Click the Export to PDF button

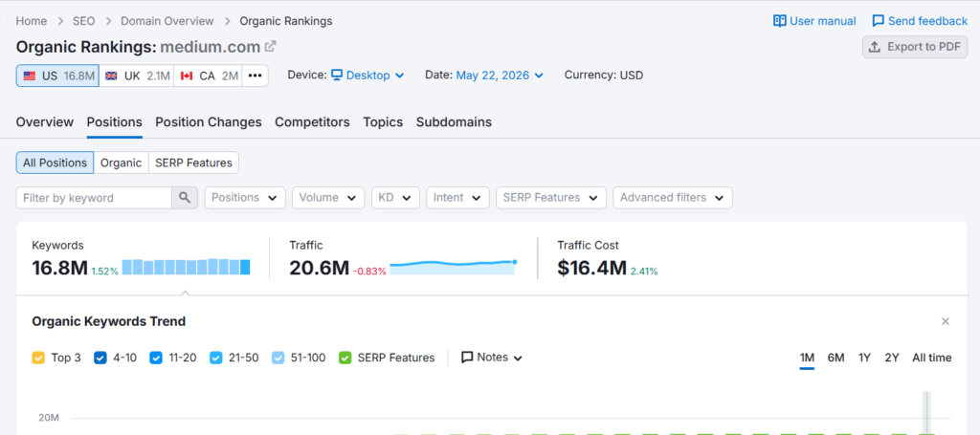[915, 47]
